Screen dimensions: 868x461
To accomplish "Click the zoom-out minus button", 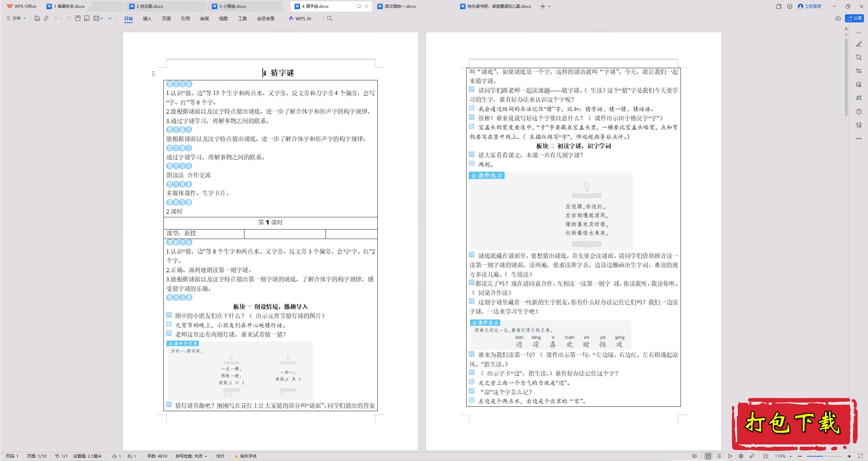I will [x=800, y=456].
